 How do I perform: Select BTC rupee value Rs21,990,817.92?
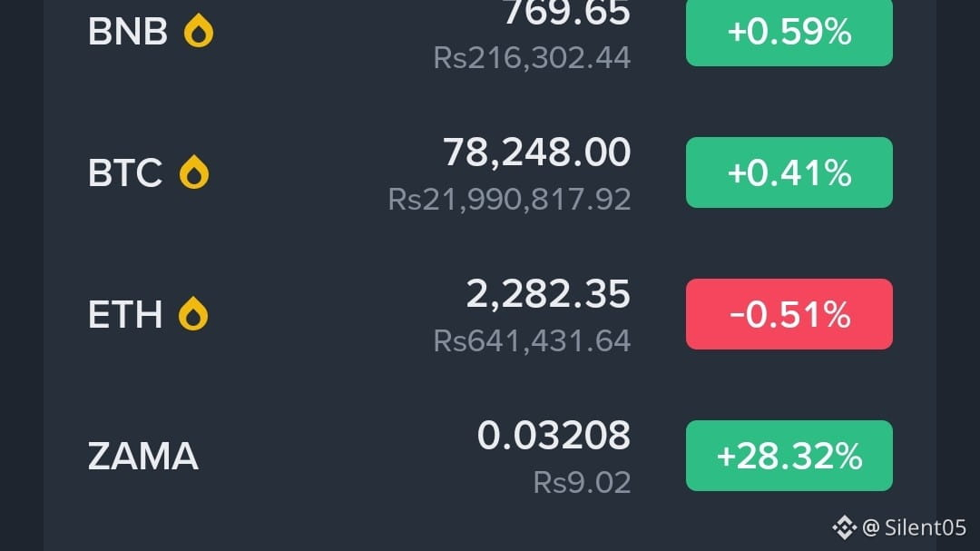tap(509, 200)
